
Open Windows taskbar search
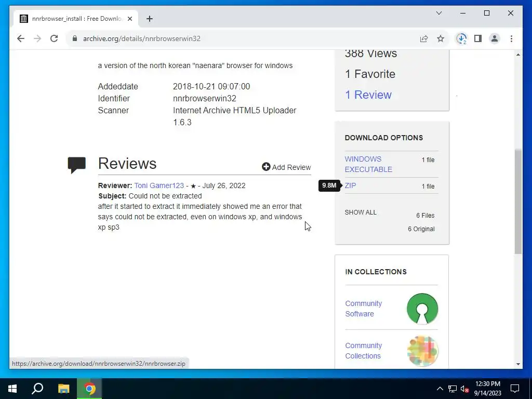pos(37,389)
